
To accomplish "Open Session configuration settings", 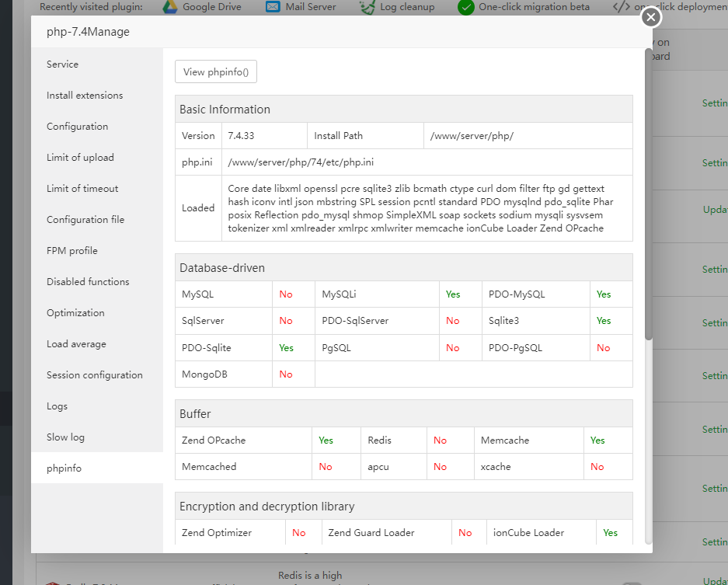I will [x=95, y=375].
